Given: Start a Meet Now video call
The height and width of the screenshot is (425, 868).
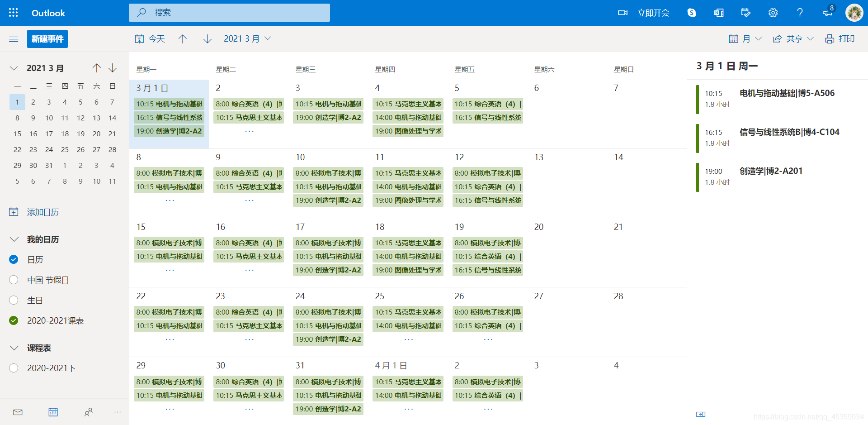Looking at the screenshot, I should pyautogui.click(x=623, y=13).
